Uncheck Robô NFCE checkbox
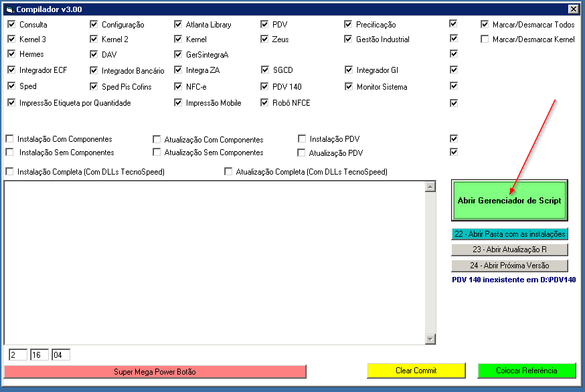The height and width of the screenshot is (392, 585). [264, 102]
